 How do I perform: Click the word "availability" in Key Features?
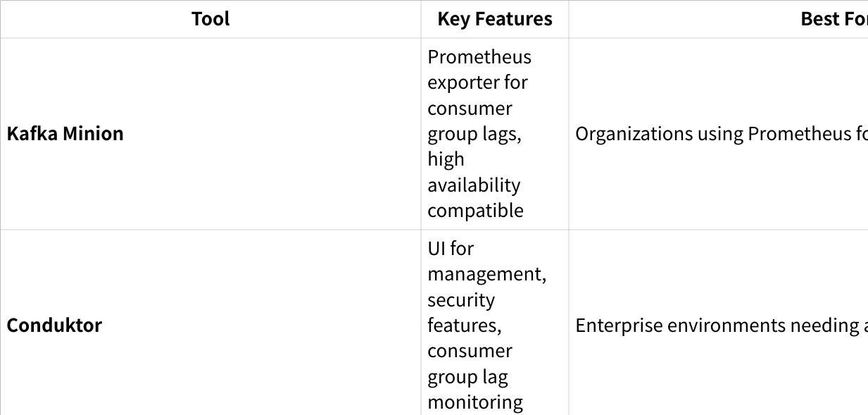tap(474, 185)
